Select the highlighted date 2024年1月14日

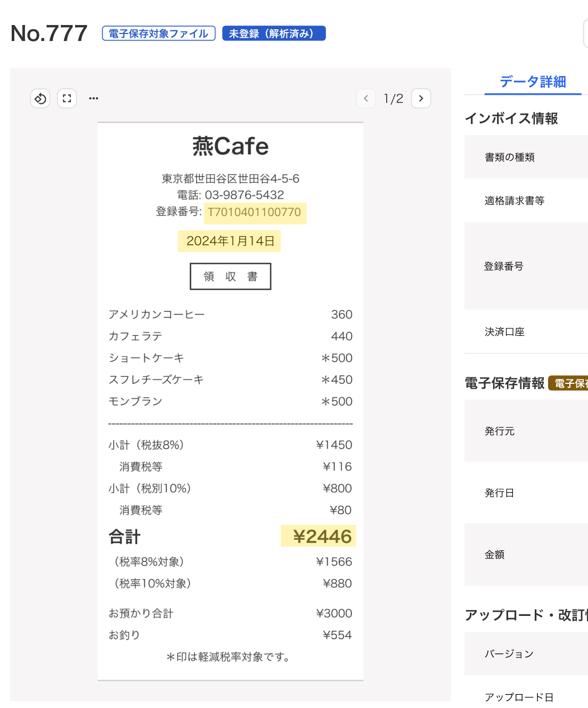pos(230,241)
